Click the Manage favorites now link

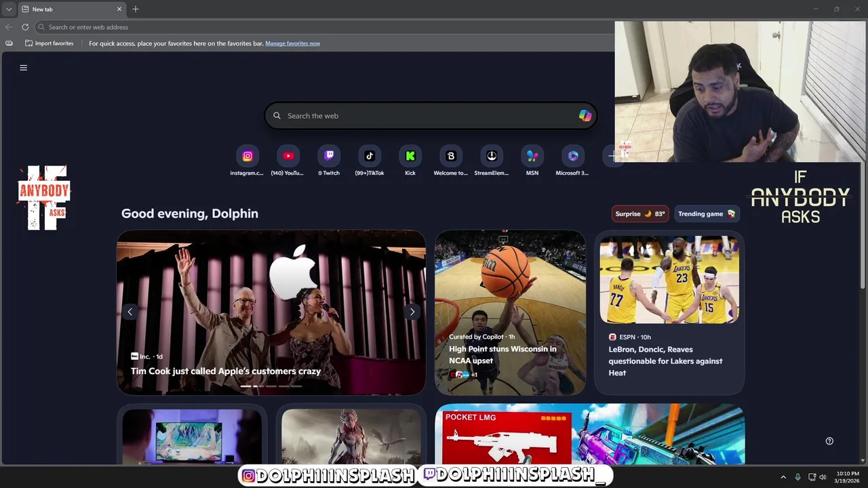pos(293,43)
